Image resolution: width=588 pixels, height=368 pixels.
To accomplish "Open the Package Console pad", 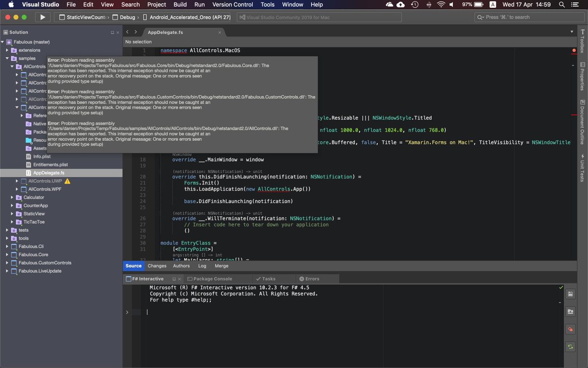I will [x=209, y=279].
